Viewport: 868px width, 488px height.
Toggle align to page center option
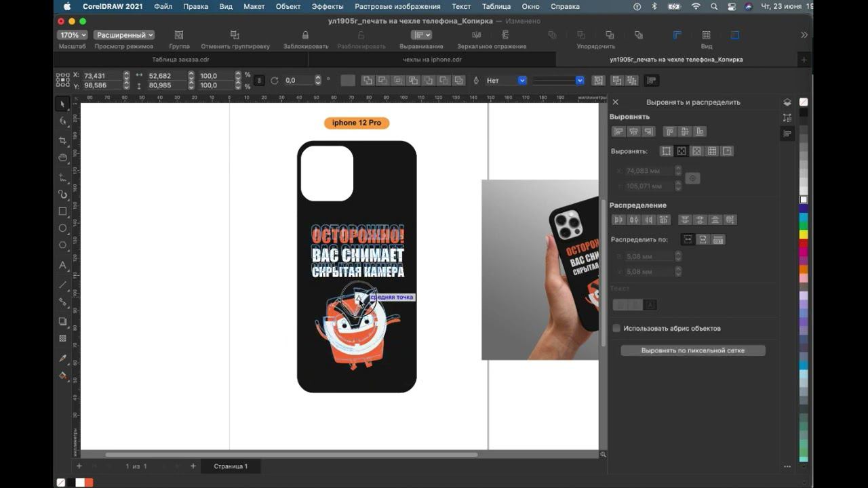696,151
